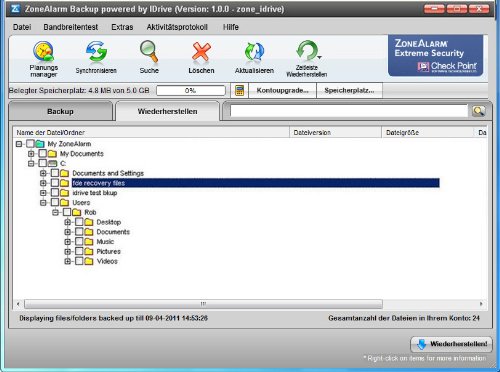
Task: Click the Videos folder icon
Action: (89, 261)
